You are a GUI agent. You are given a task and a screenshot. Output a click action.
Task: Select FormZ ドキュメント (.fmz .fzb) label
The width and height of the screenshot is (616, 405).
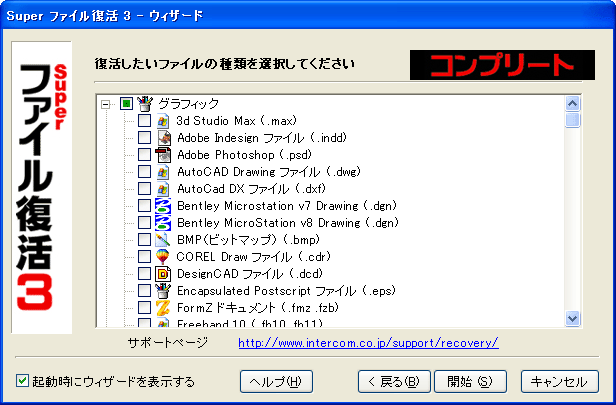(x=258, y=308)
